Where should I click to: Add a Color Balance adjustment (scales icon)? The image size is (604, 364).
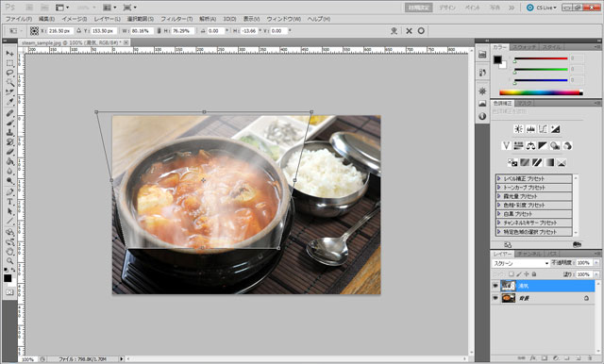(530, 146)
